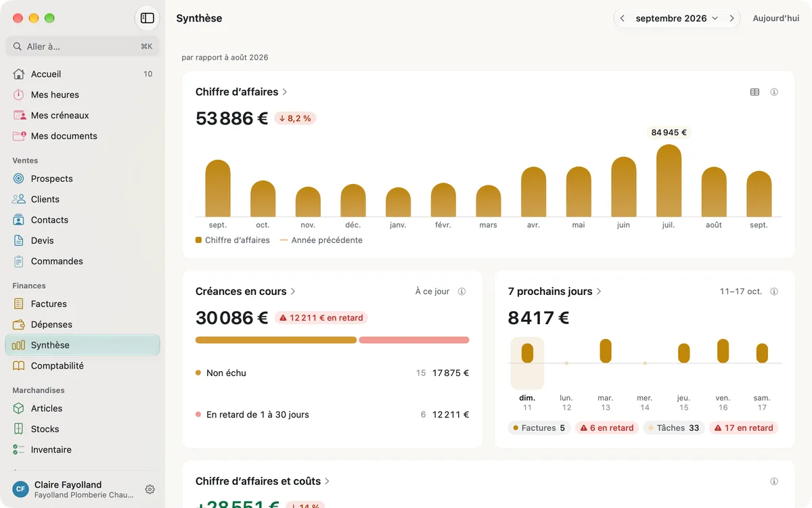Toggle the sidebar panel icon
The height and width of the screenshot is (508, 812).
(147, 18)
